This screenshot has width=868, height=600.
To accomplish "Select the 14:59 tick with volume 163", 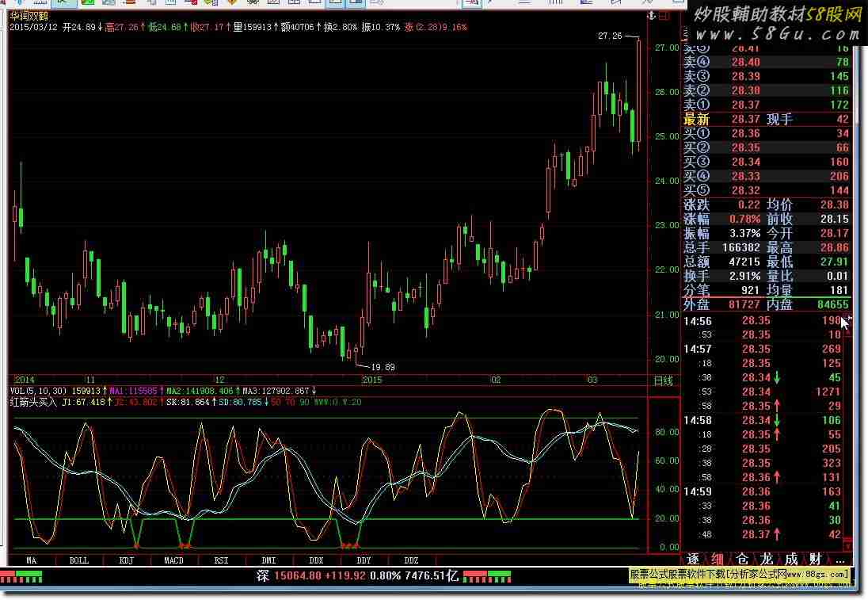I will tap(763, 491).
